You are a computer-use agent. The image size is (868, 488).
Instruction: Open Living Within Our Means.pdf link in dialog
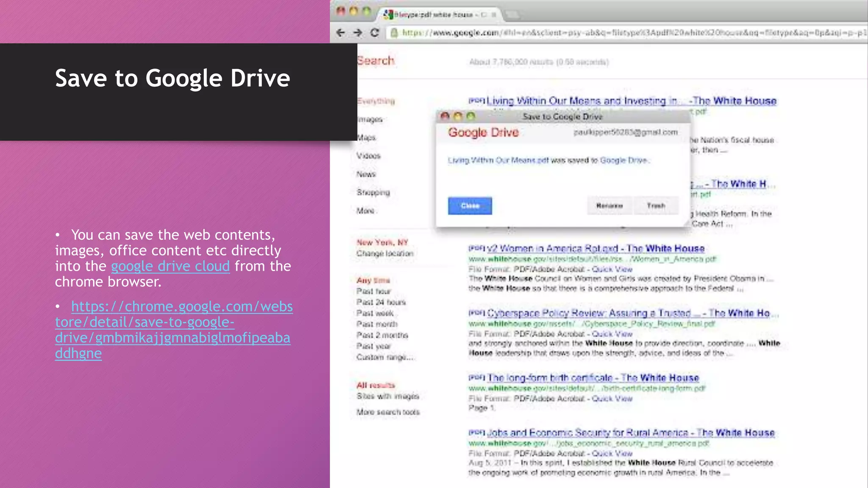pyautogui.click(x=498, y=161)
